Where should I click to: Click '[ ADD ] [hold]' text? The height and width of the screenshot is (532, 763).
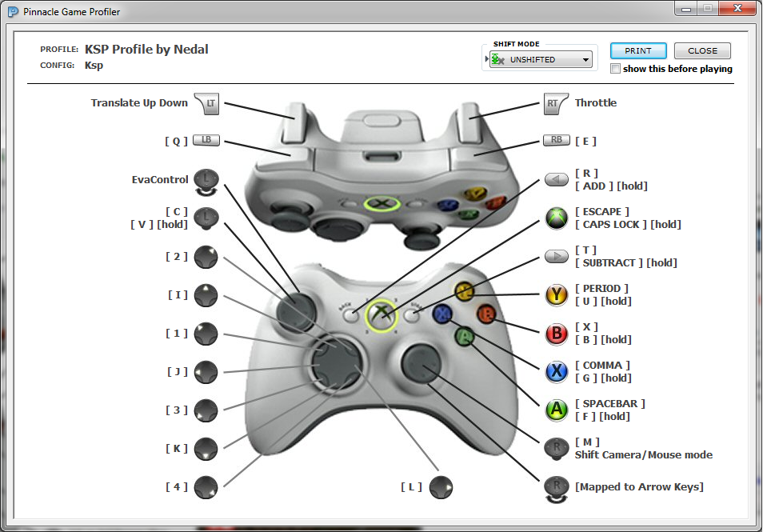click(x=611, y=186)
